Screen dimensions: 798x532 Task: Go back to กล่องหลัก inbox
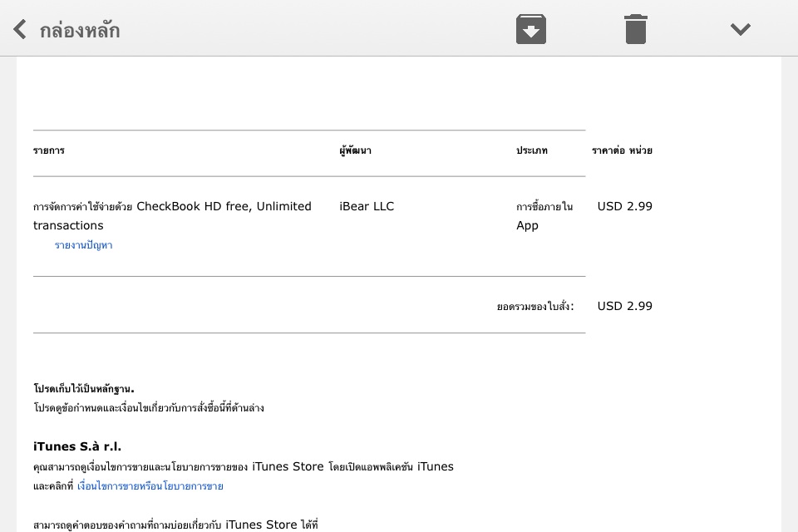20,30
